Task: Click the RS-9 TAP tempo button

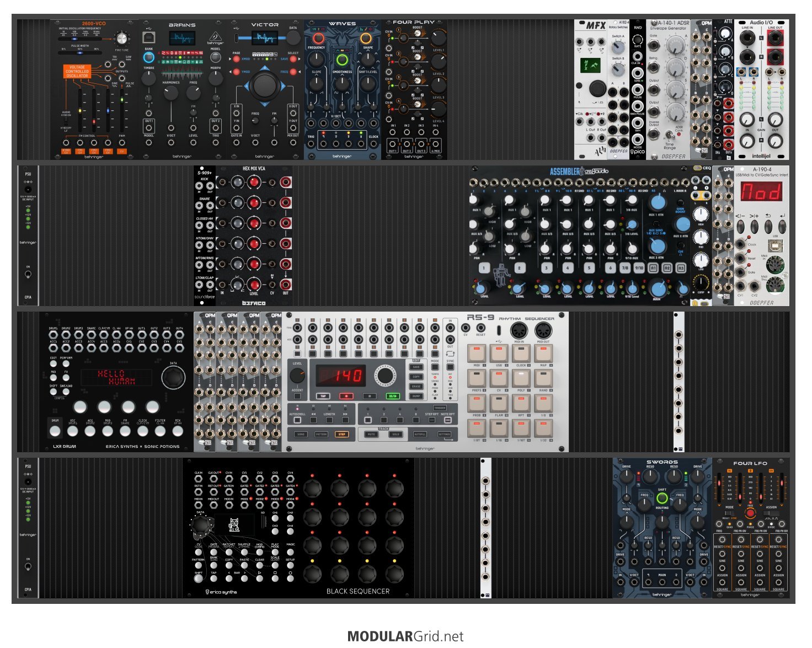Action: click(x=323, y=396)
